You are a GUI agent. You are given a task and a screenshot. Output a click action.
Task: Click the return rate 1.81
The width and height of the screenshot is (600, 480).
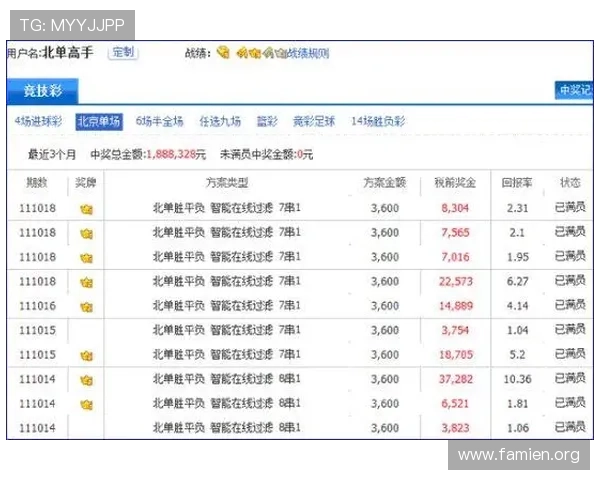coord(517,403)
